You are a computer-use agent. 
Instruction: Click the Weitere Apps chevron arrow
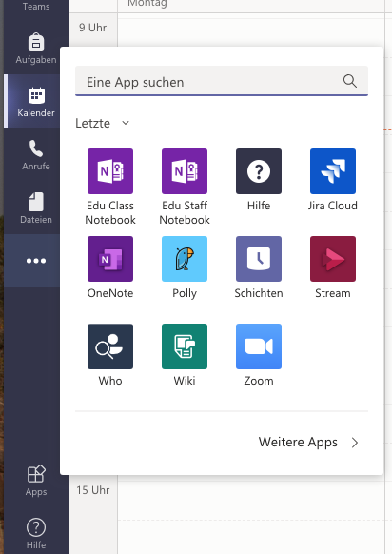(355, 443)
